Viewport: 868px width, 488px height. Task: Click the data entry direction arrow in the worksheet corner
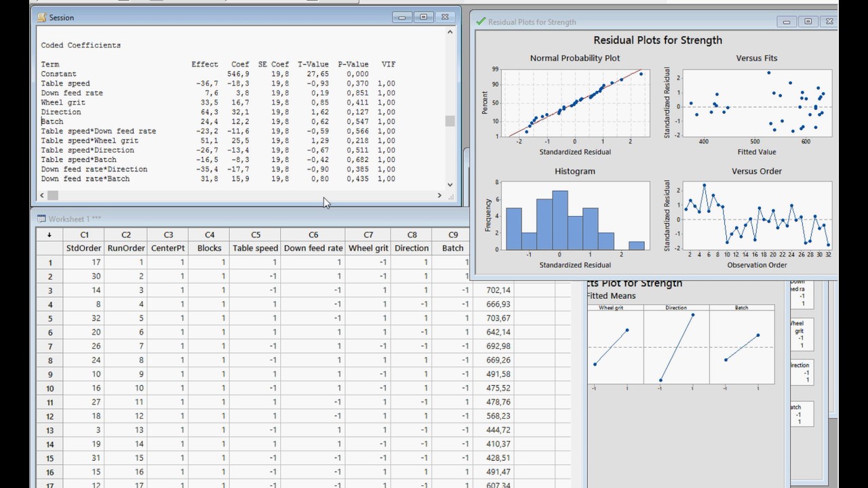click(x=50, y=235)
